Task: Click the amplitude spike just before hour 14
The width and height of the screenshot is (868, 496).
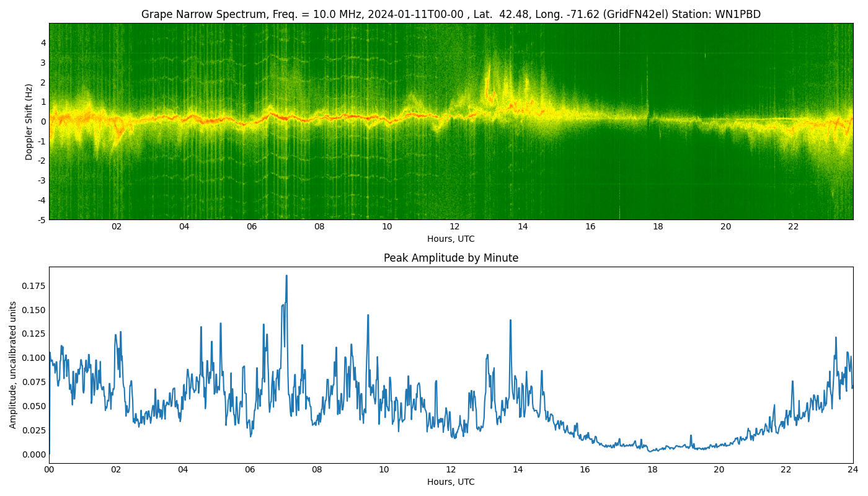Action: click(510, 321)
